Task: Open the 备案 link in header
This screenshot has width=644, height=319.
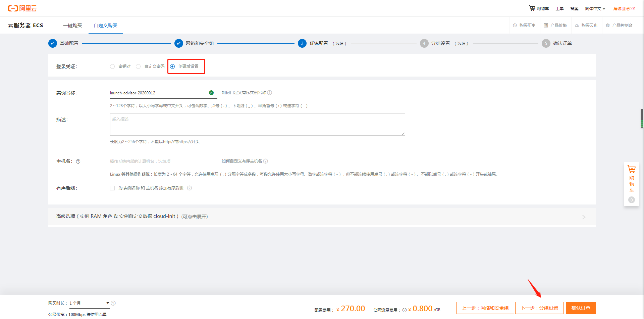Action: (x=574, y=9)
